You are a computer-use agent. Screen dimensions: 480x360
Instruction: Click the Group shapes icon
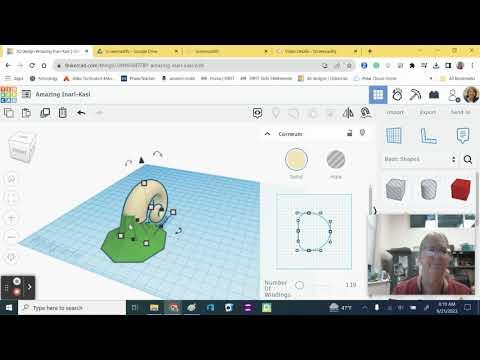[294, 113]
